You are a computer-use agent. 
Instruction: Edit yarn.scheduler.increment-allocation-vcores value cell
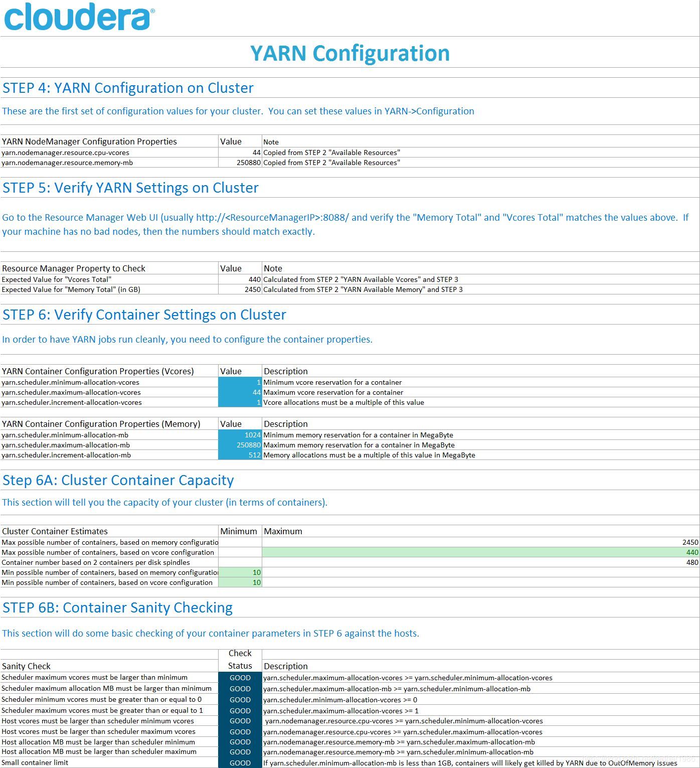tap(240, 402)
